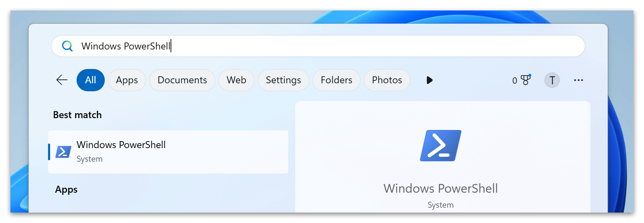The height and width of the screenshot is (223, 644).
Task: Switch to the Apps filter tab
Action: click(x=127, y=80)
